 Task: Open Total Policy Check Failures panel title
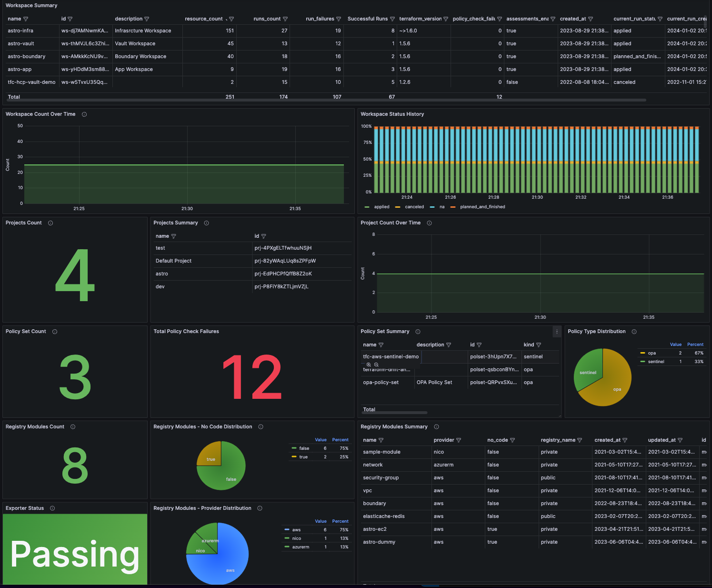pos(186,332)
